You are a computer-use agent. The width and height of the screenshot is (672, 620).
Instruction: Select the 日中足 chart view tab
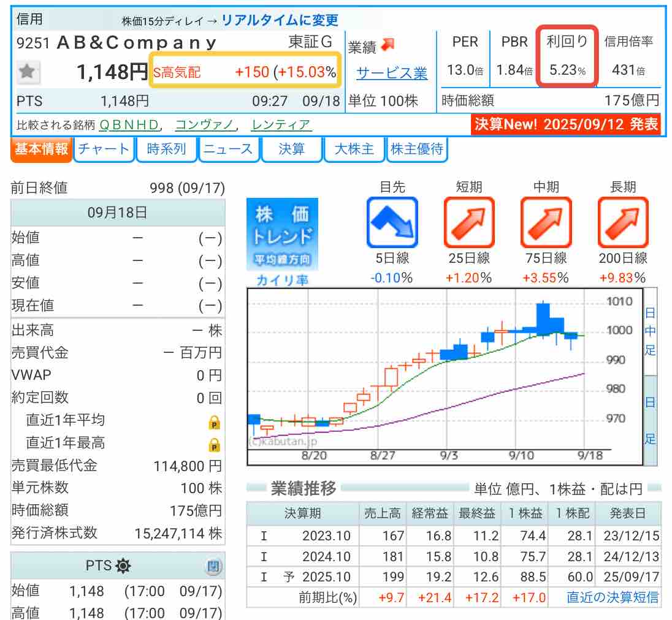[650, 331]
